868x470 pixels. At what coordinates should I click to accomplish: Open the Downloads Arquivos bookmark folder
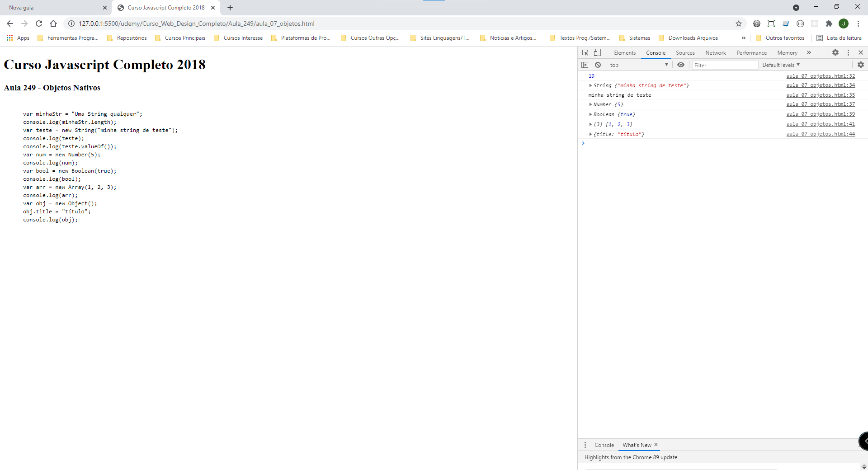688,38
